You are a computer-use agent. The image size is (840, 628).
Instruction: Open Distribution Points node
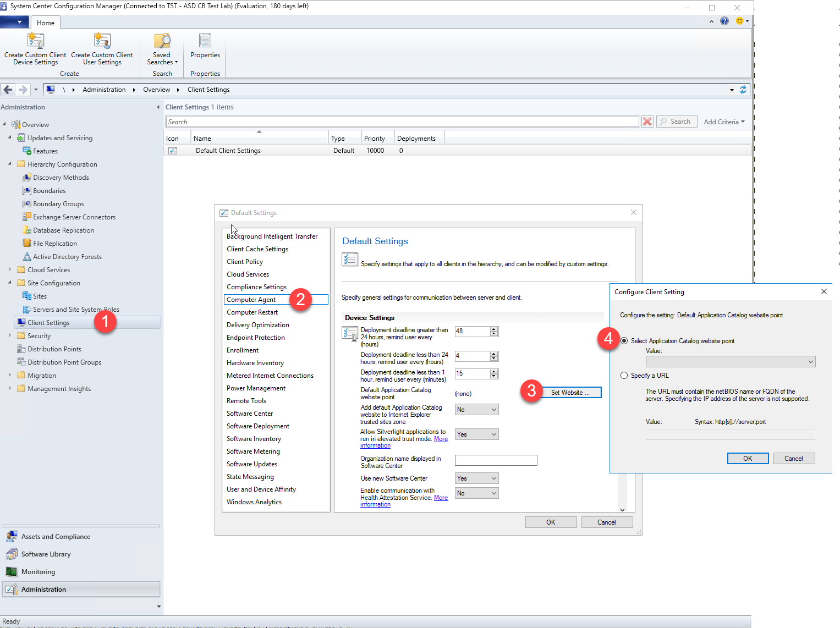[x=54, y=349]
